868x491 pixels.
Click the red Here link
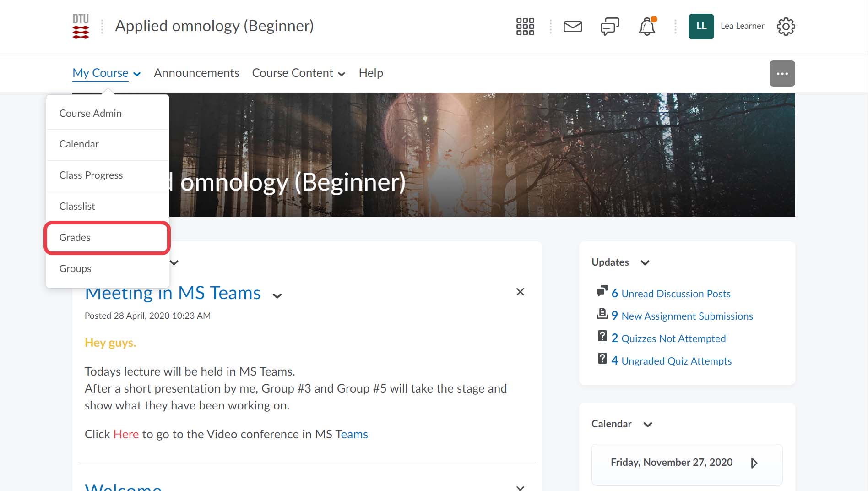click(126, 434)
